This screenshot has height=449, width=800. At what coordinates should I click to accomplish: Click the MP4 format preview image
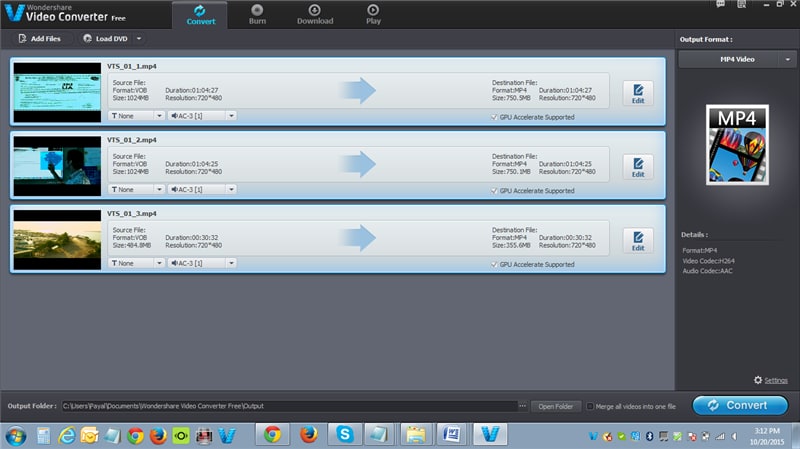(x=737, y=145)
